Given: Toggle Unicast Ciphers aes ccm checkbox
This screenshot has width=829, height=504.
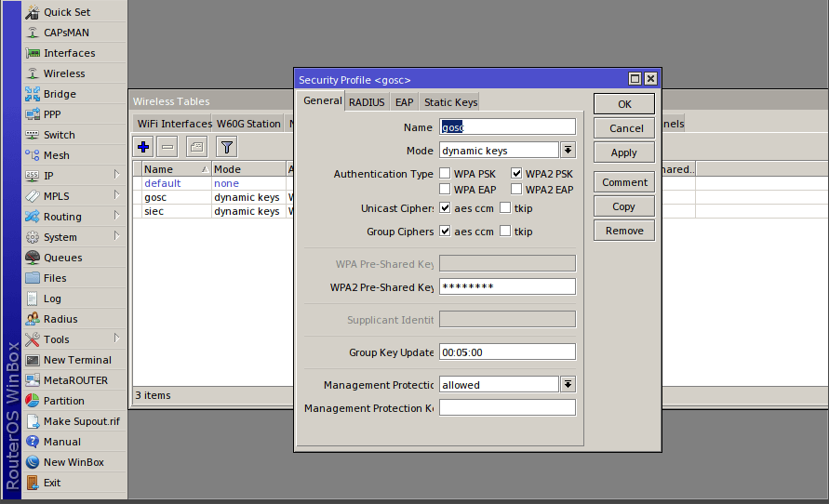Looking at the screenshot, I should [445, 207].
